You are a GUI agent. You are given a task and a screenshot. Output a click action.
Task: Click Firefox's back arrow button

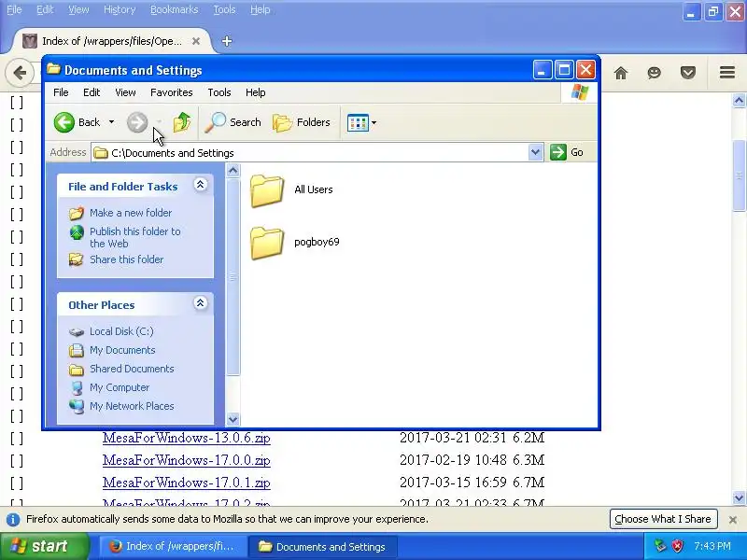(x=20, y=73)
